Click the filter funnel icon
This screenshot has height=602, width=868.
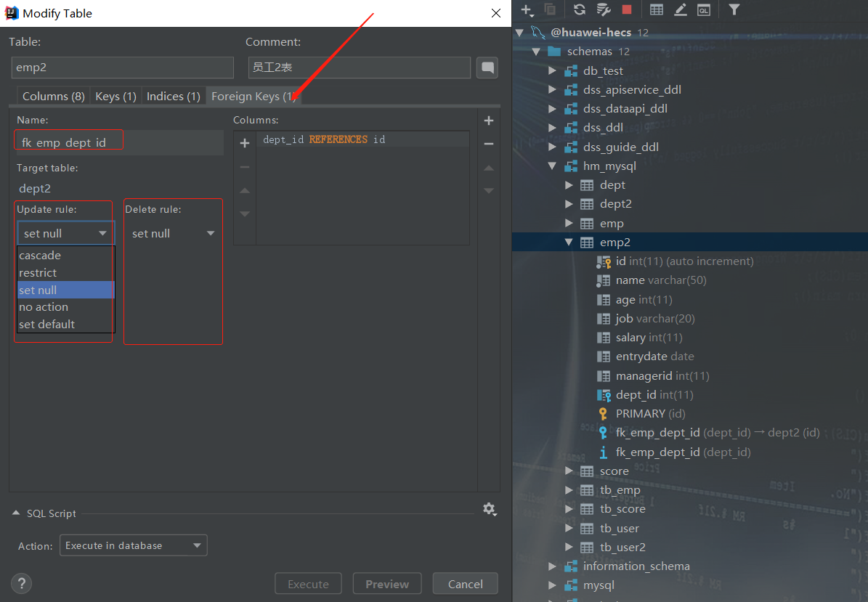coord(734,9)
